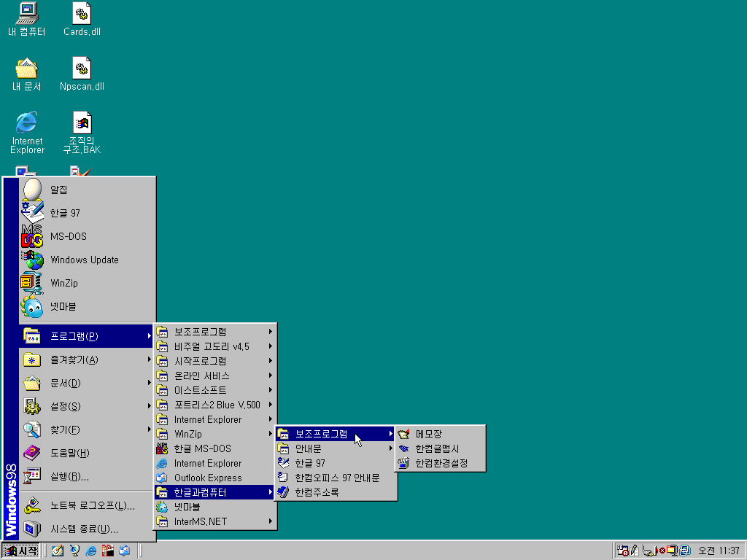Expand the Internet Explorer program folder
The width and height of the screenshot is (747, 560).
(x=215, y=419)
